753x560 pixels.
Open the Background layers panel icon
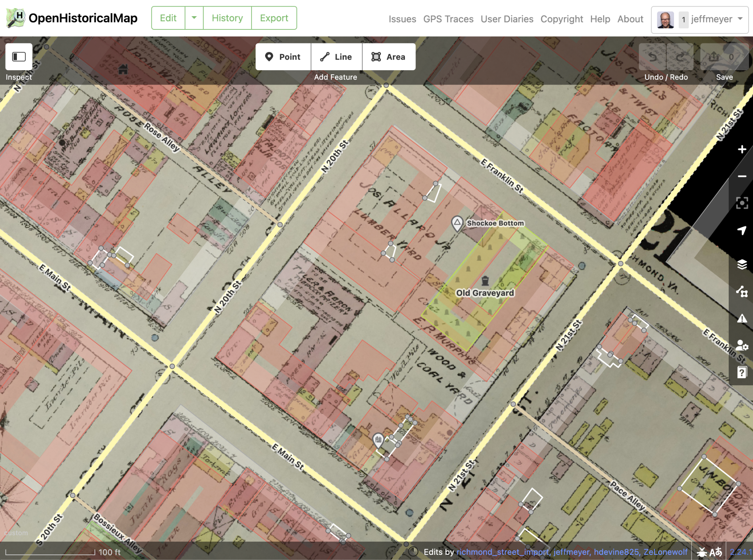[x=742, y=264]
